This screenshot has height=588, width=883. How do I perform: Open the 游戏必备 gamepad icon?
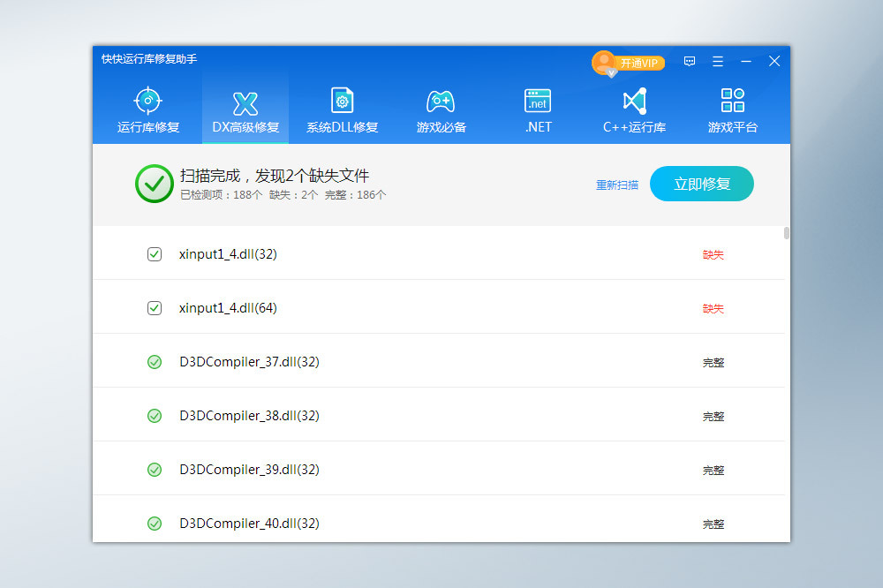coord(441,101)
